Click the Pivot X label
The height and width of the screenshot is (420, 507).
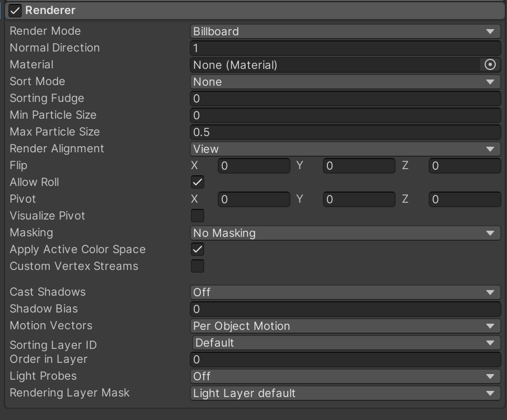coord(194,199)
